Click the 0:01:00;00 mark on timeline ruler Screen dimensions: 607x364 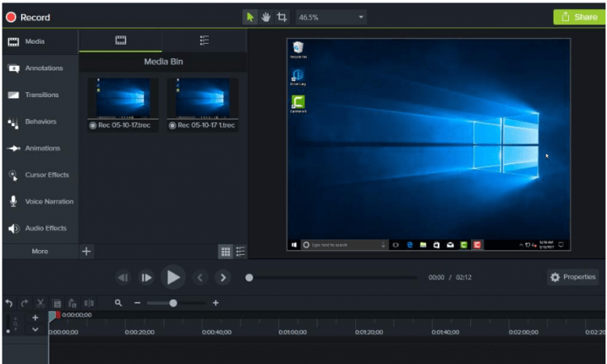tap(293, 332)
